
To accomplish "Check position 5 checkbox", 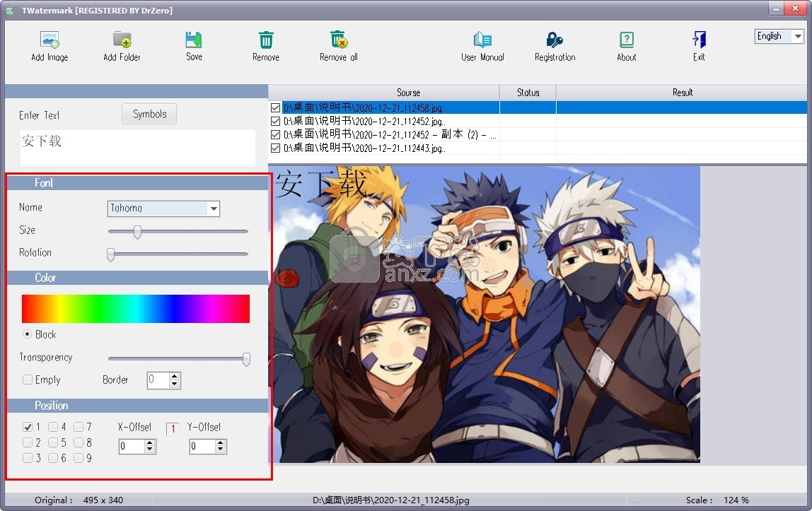I will click(53, 442).
